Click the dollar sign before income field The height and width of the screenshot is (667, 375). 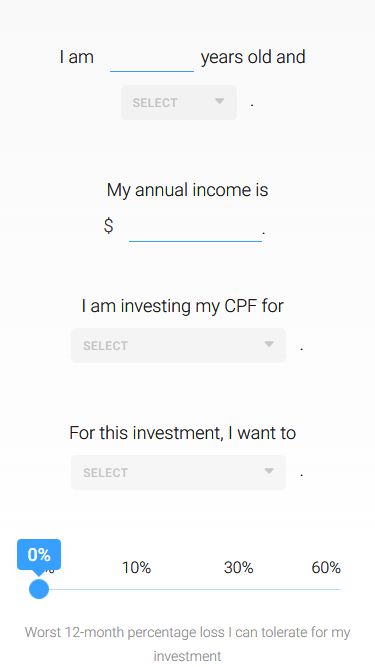pyautogui.click(x=108, y=225)
